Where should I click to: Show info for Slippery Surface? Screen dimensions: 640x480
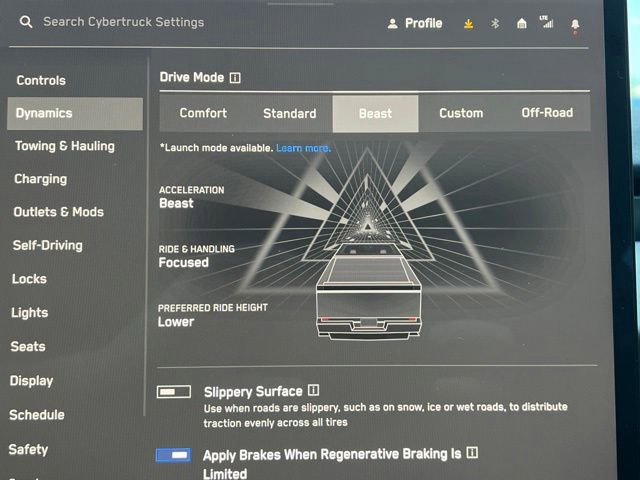click(x=313, y=390)
